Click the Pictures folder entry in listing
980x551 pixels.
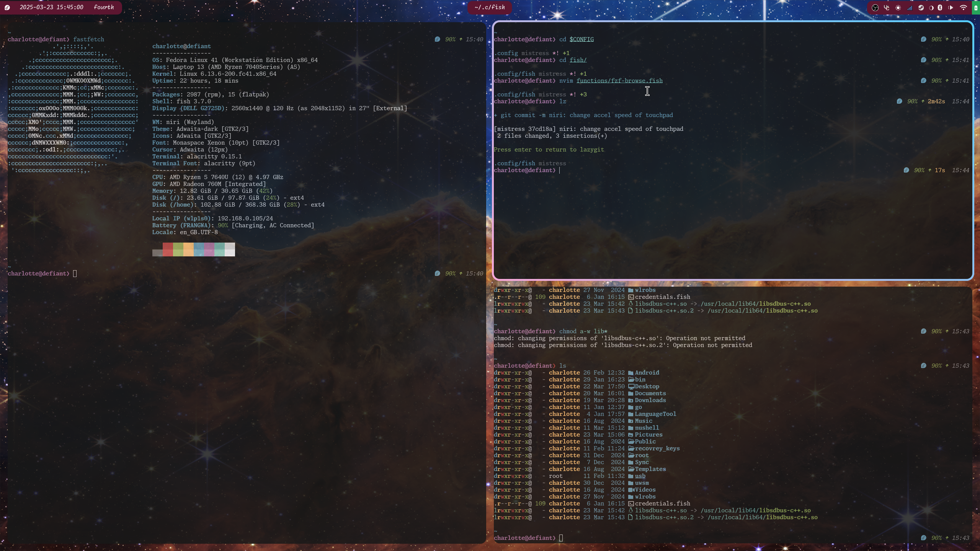click(648, 435)
